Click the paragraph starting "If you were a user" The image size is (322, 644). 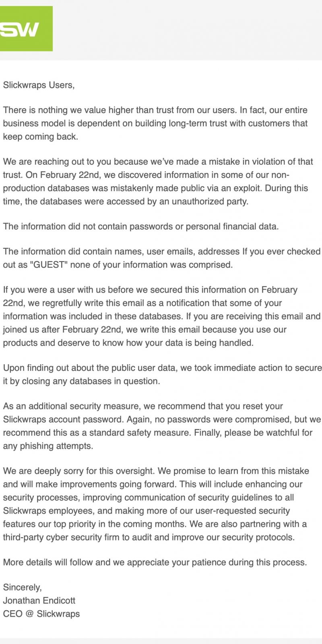[x=161, y=316]
